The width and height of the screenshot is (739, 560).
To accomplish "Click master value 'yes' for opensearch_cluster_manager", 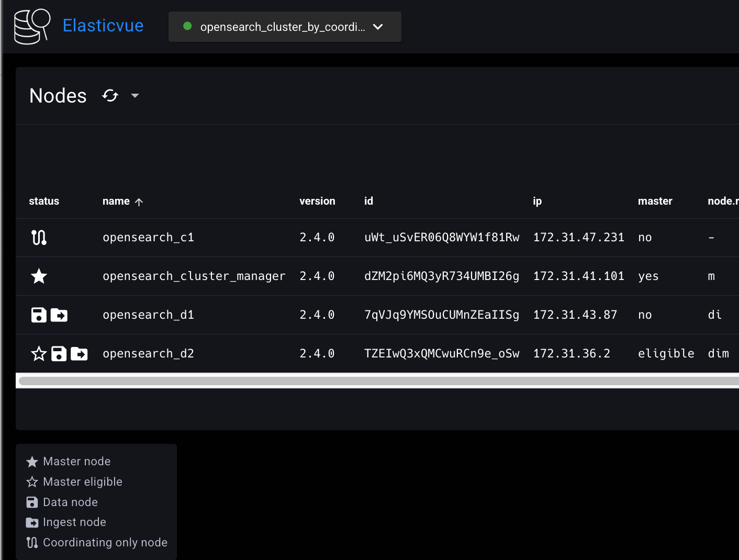I will pos(648,276).
